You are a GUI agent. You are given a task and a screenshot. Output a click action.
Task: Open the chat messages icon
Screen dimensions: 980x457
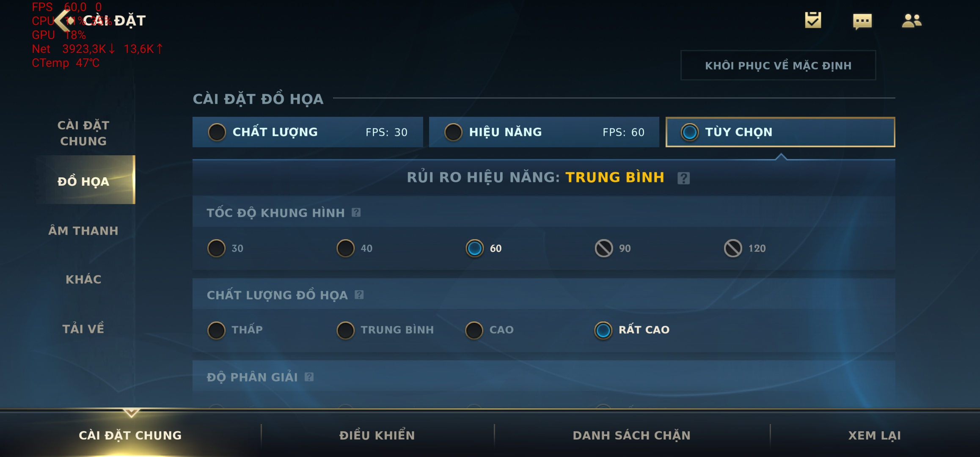click(862, 21)
